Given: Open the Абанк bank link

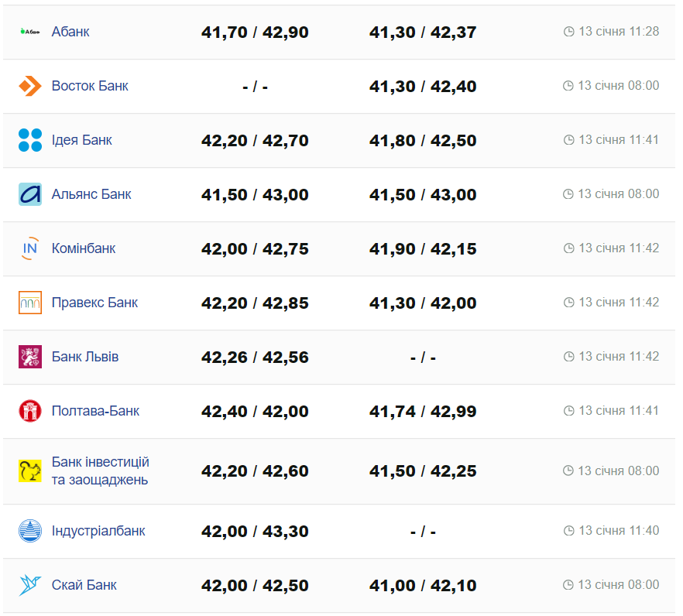Looking at the screenshot, I should coord(70,32).
